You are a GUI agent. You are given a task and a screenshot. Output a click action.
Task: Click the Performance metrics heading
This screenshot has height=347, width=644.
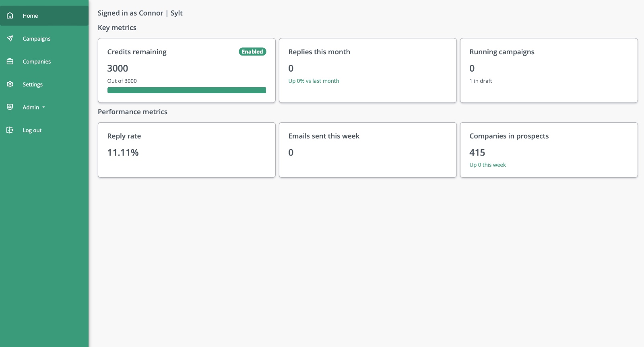coord(132,112)
